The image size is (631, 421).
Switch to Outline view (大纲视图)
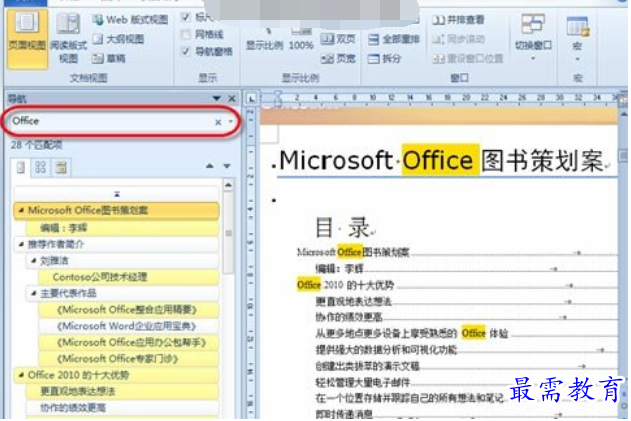point(118,39)
